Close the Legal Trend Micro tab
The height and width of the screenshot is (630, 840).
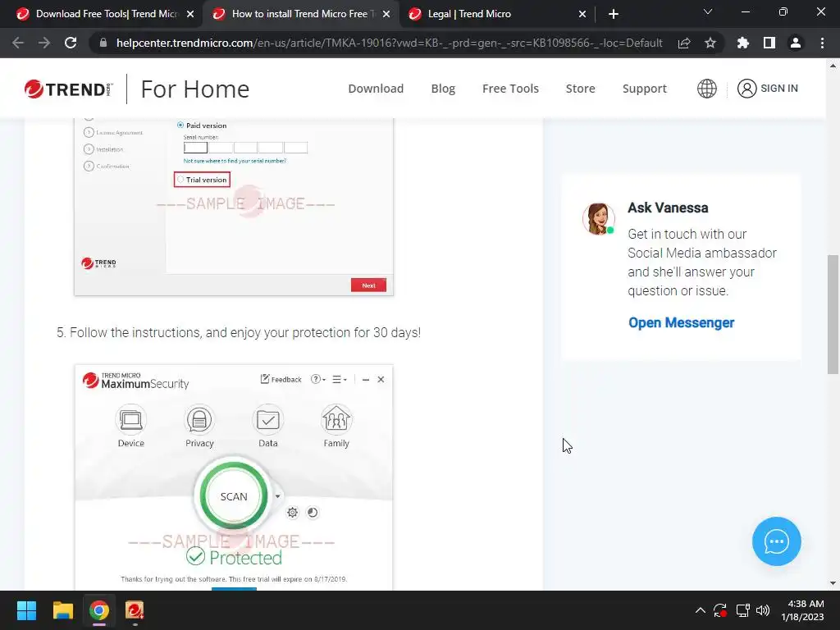coord(582,14)
